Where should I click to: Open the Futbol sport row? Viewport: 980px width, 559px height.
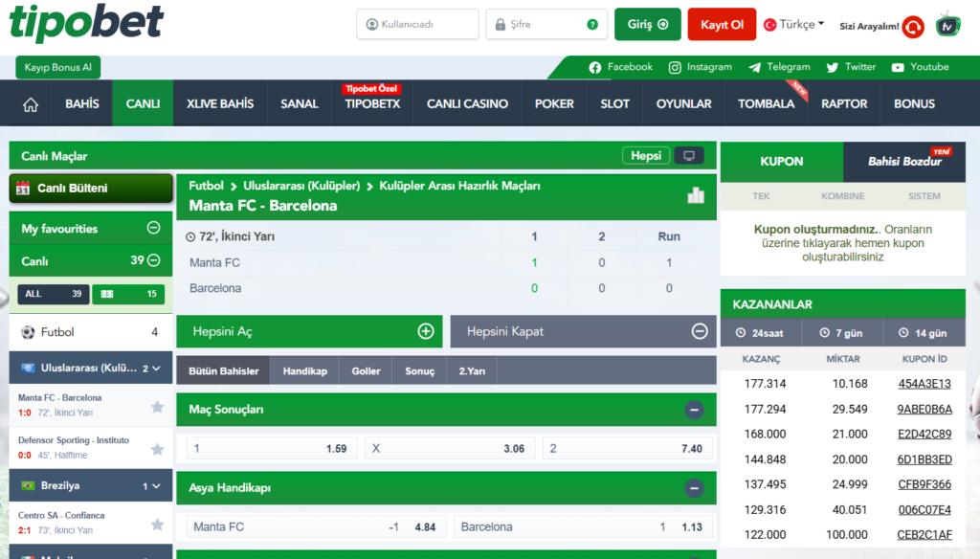point(91,332)
